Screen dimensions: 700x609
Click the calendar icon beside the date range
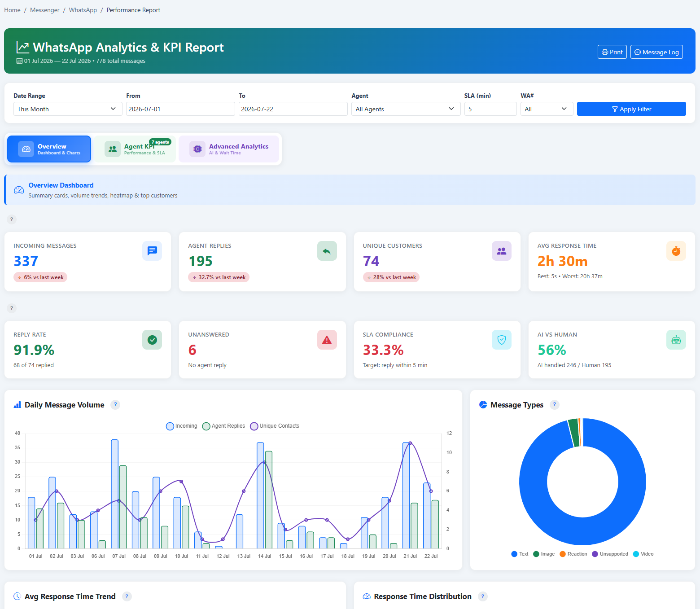point(19,61)
